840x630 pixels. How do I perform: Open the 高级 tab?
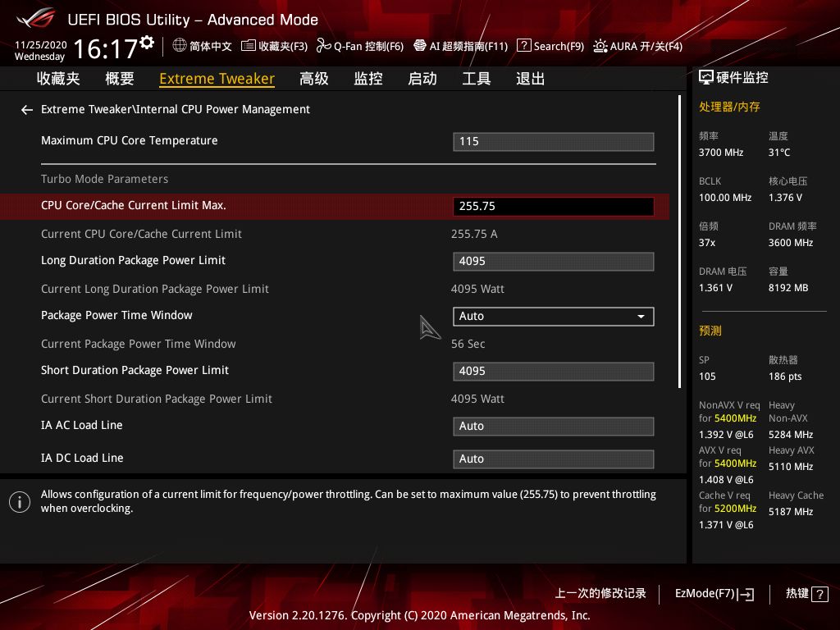click(x=314, y=79)
